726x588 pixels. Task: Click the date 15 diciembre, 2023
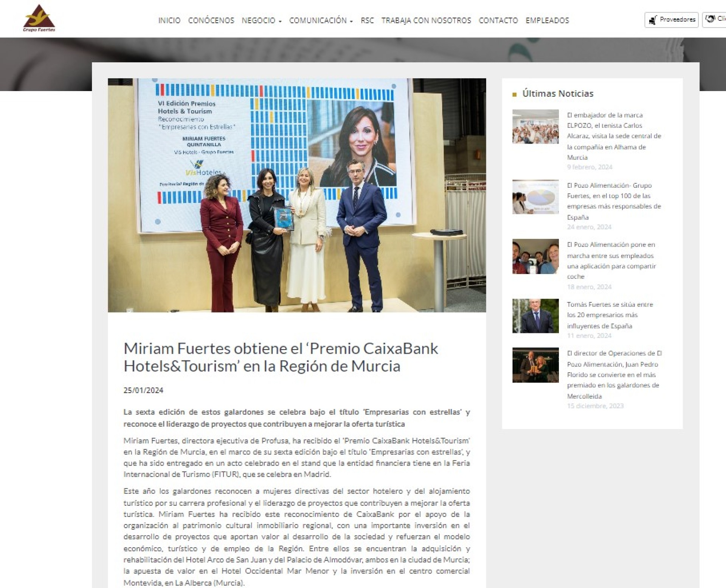tap(595, 406)
